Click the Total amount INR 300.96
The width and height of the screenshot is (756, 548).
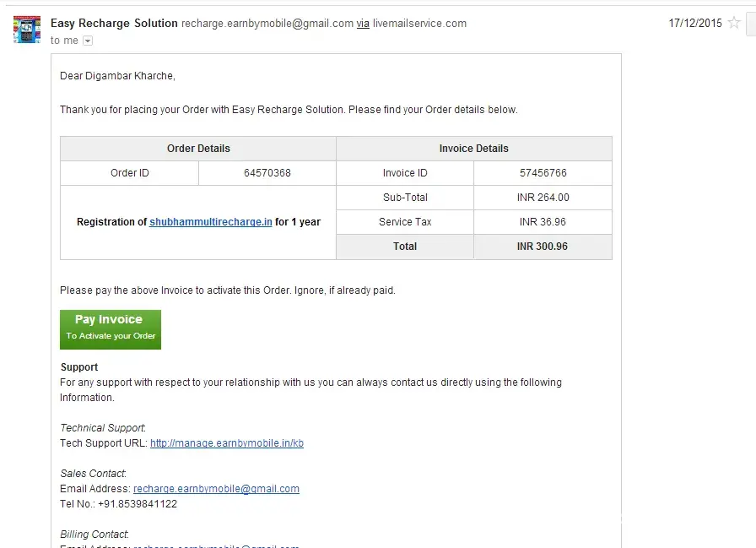coord(543,247)
